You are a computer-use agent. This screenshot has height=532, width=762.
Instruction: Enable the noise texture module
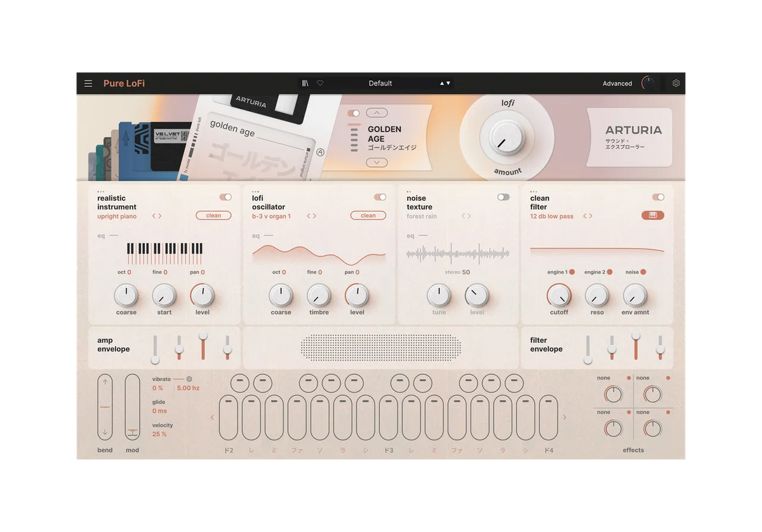(x=503, y=197)
